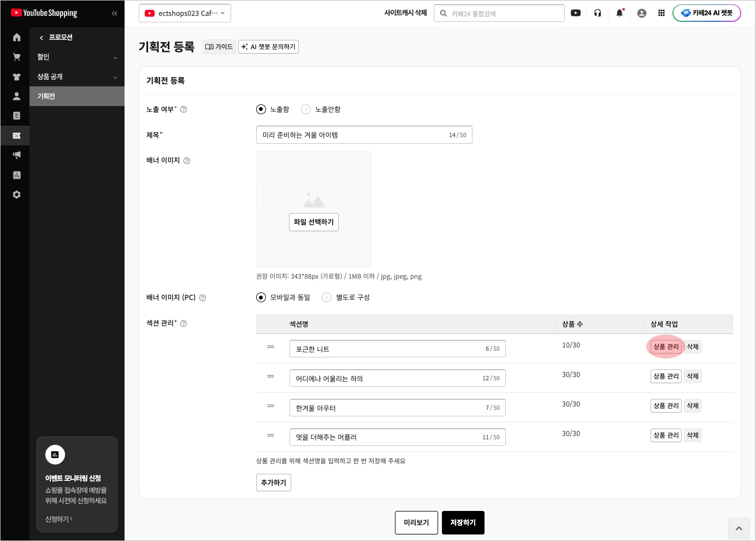
Task: Select the 모바일과 동일 radio button
Action: click(261, 297)
